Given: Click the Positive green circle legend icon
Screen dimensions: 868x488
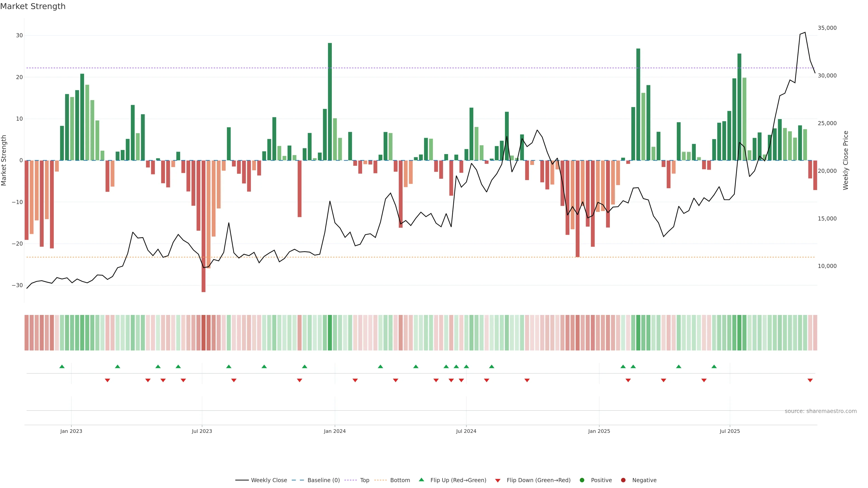Looking at the screenshot, I should point(582,480).
